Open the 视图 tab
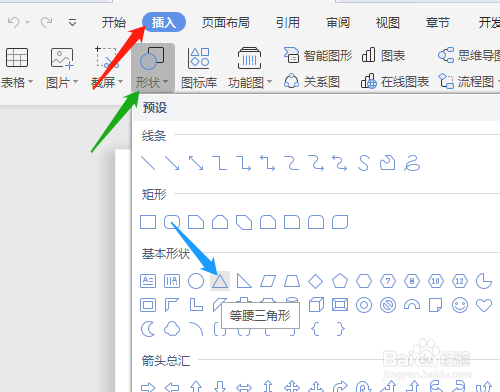The height and width of the screenshot is (392, 500). (388, 22)
